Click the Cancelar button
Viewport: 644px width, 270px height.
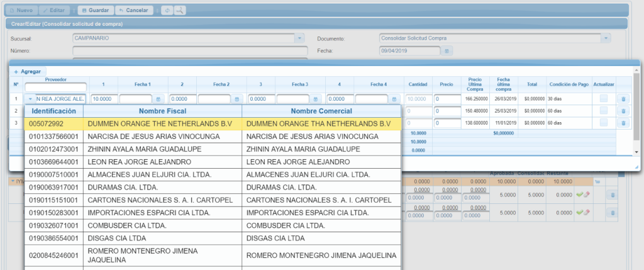point(134,10)
